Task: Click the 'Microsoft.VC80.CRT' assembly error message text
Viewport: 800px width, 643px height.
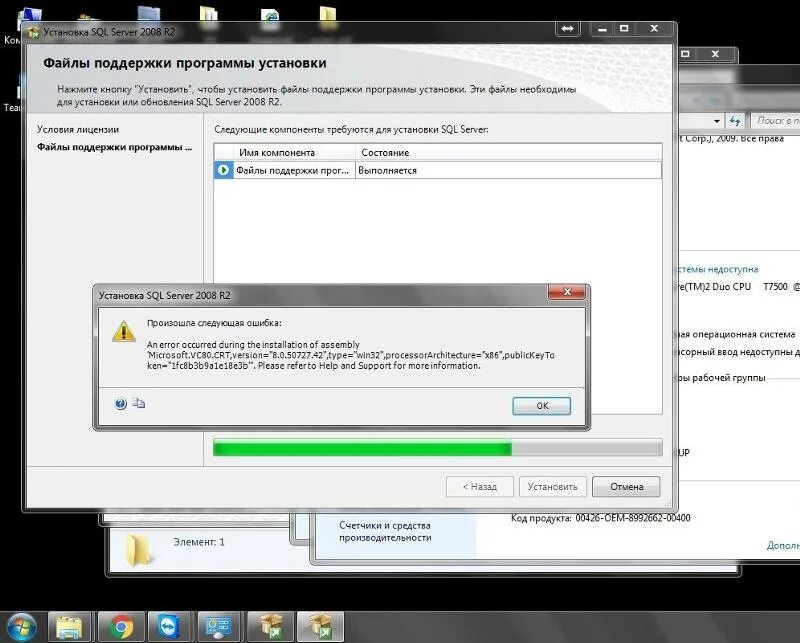Action: pos(351,355)
